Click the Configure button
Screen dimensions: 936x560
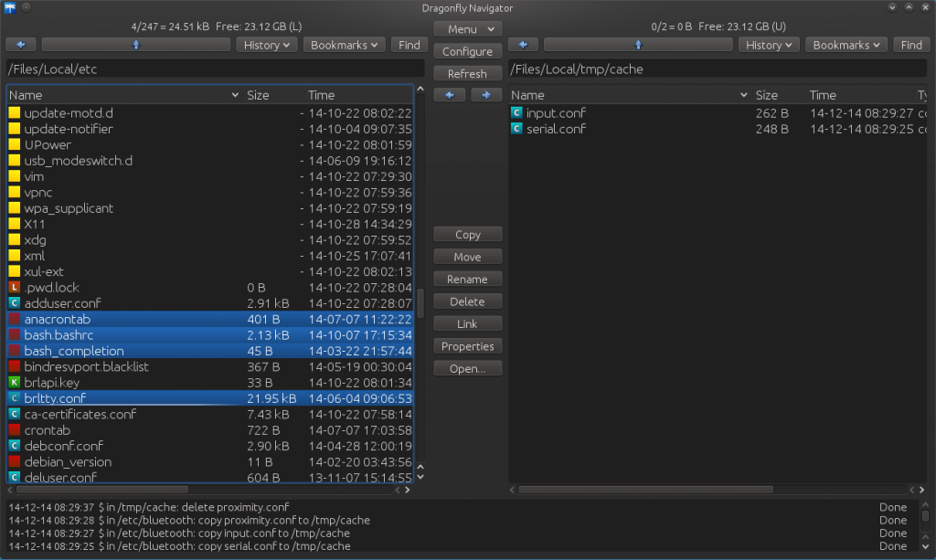[468, 51]
